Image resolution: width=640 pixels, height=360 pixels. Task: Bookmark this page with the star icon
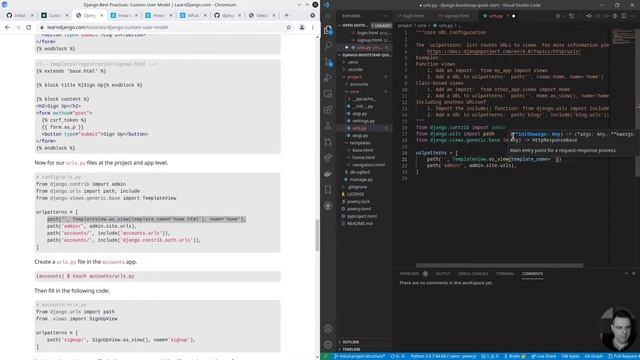tap(289, 27)
